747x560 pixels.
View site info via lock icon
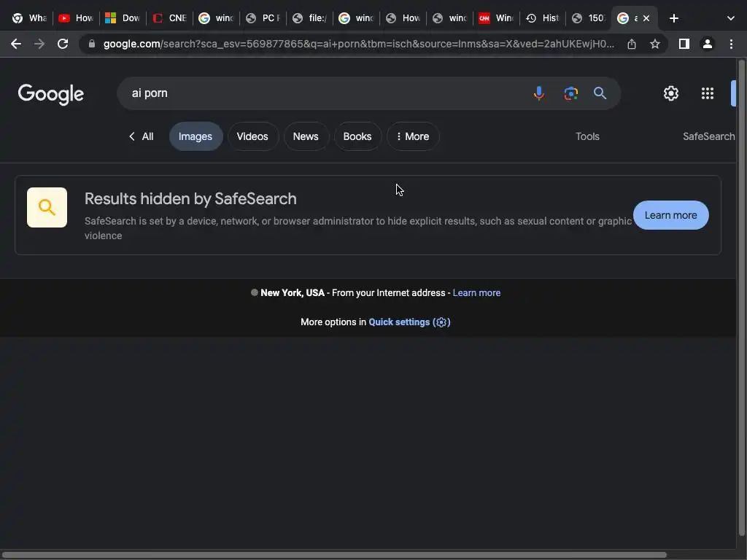pos(92,44)
